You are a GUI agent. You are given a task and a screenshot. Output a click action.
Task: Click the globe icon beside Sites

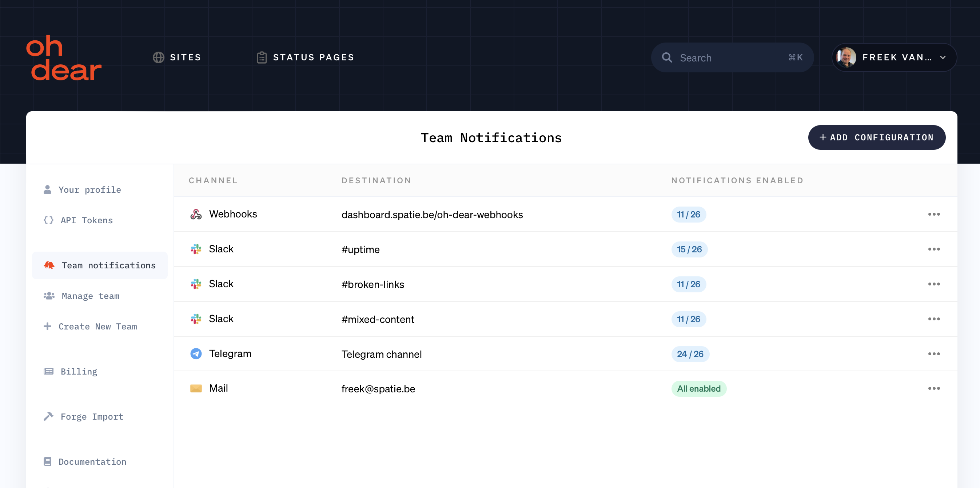point(158,57)
